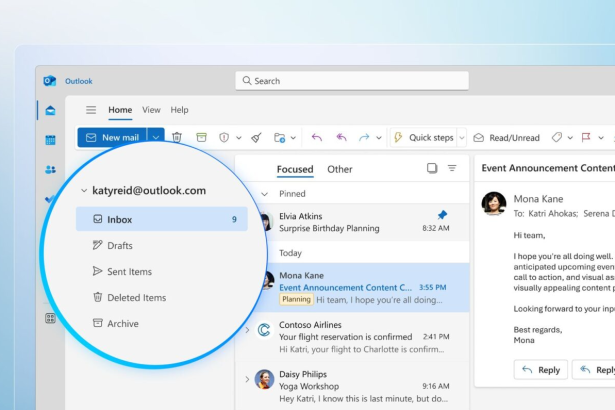Open the Mail view in sidebar
The width and height of the screenshot is (615, 410).
[50, 110]
